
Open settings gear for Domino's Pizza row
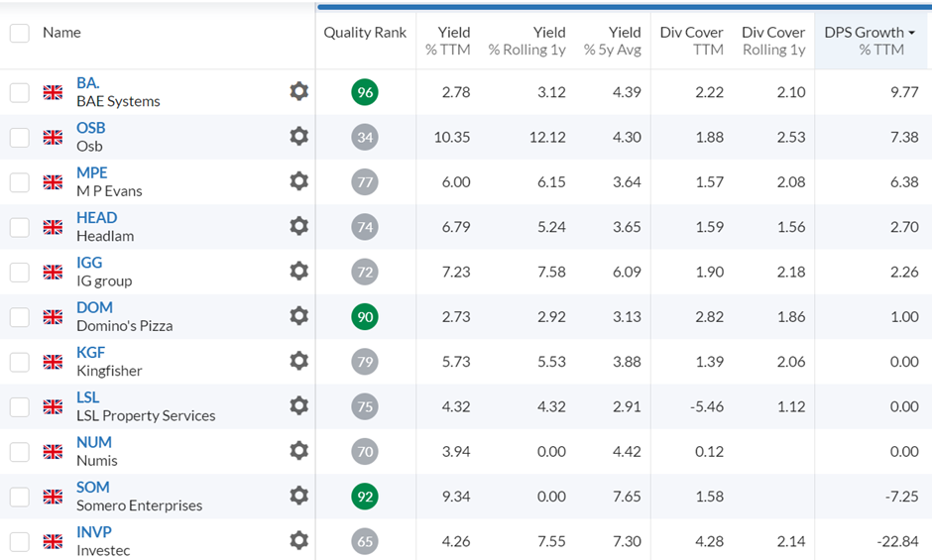point(299,316)
